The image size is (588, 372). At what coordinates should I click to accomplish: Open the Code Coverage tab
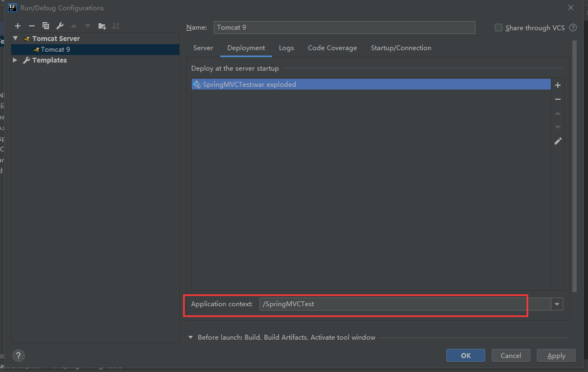(x=332, y=47)
